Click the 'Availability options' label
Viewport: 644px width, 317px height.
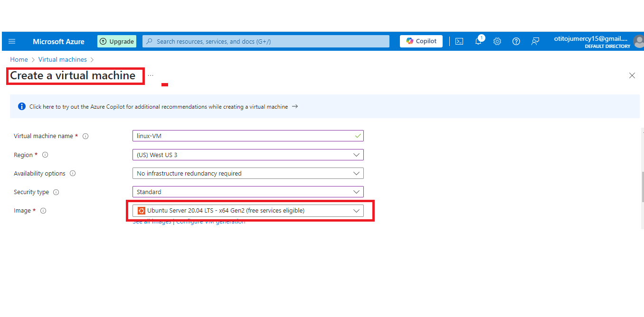pos(39,174)
